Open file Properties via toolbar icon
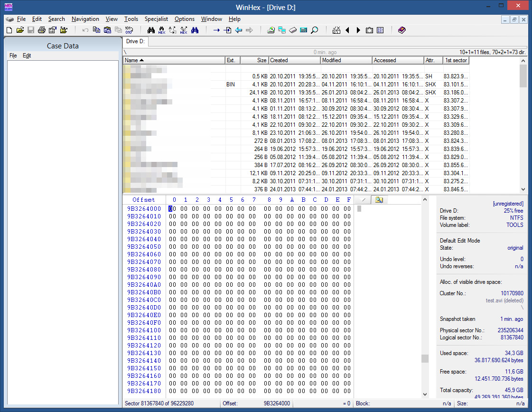This screenshot has height=412, width=532. [x=53, y=30]
